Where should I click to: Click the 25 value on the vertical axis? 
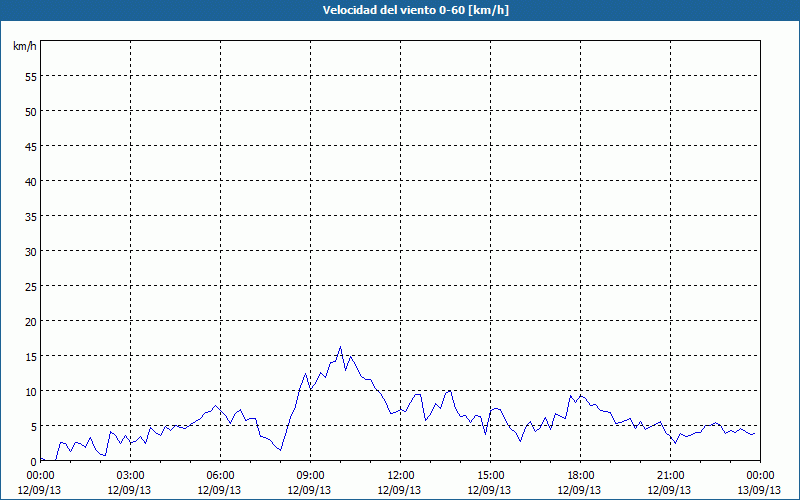tap(30, 286)
